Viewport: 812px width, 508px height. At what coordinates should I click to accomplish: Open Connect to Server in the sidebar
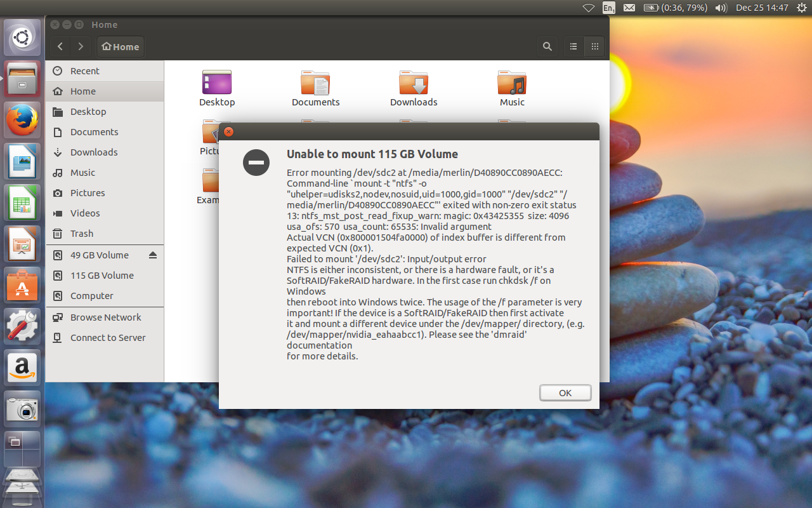105,338
